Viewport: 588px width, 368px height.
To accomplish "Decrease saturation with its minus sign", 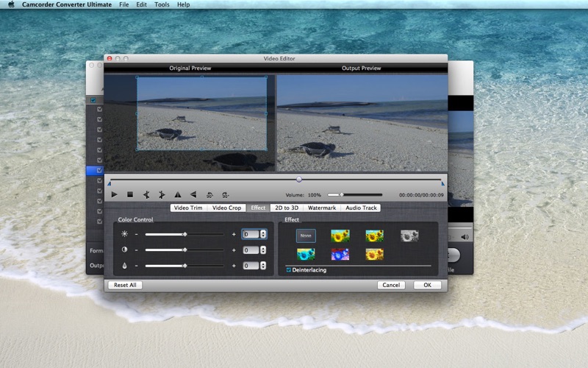I will tap(137, 266).
